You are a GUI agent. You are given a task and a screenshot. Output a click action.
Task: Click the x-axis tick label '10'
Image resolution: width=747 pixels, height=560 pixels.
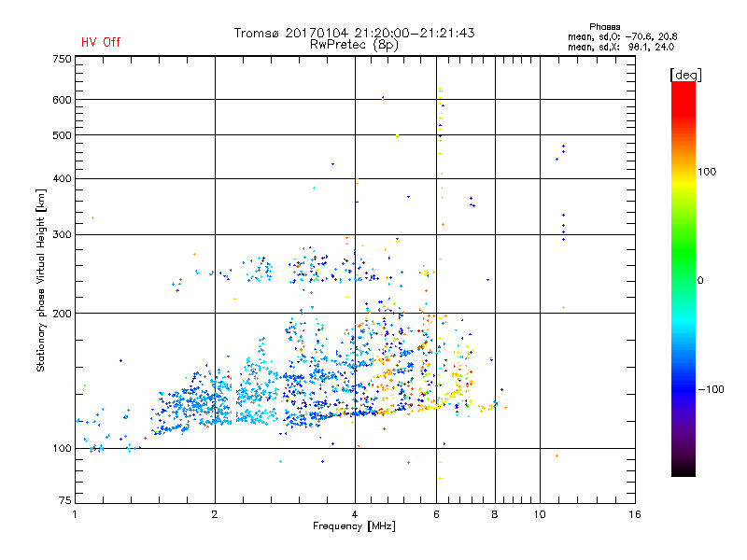(x=540, y=514)
